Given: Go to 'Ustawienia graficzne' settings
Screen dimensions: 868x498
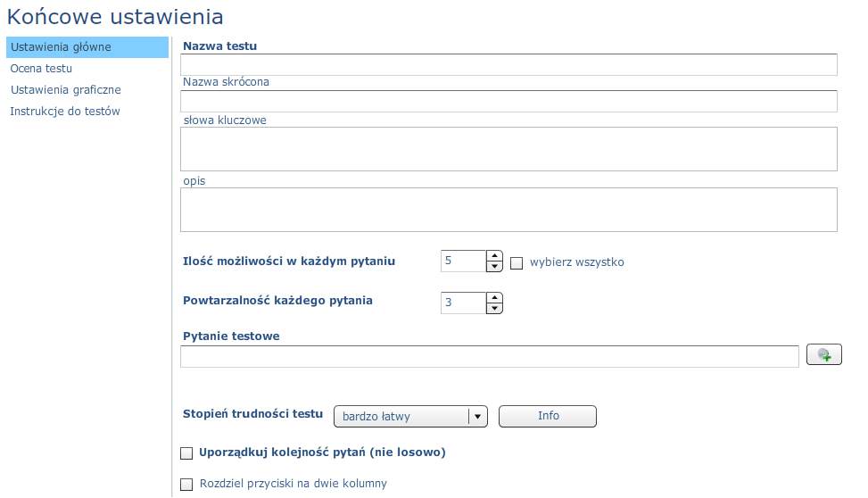Looking at the screenshot, I should (65, 90).
